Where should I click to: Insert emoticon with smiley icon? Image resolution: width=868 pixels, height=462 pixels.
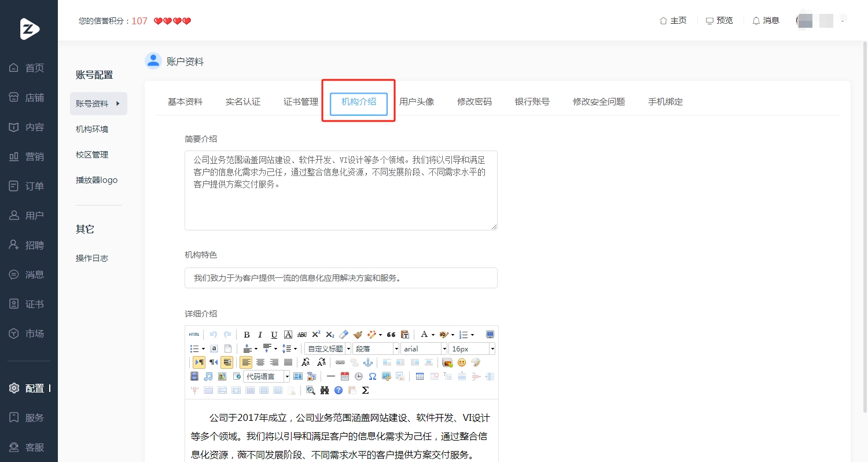pyautogui.click(x=462, y=362)
